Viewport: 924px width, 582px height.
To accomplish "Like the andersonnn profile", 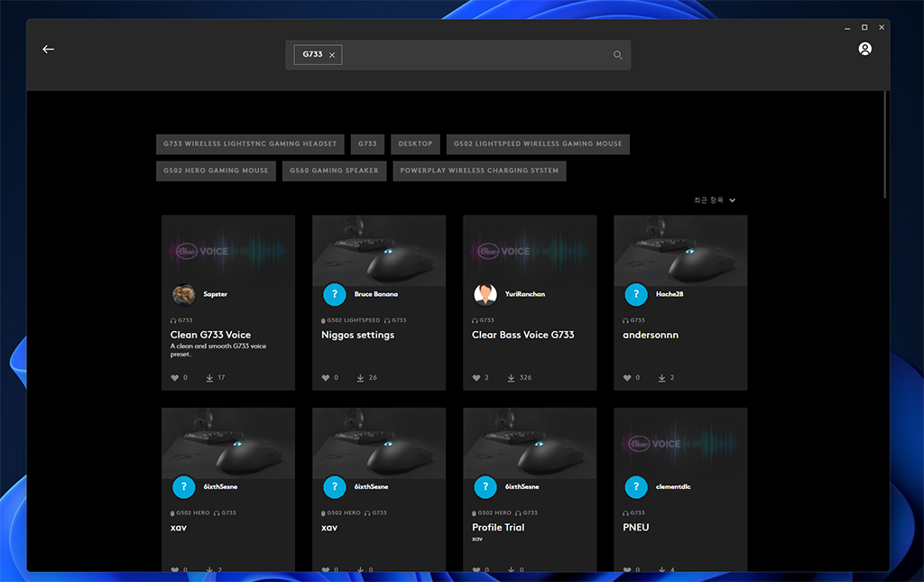I will tap(628, 377).
